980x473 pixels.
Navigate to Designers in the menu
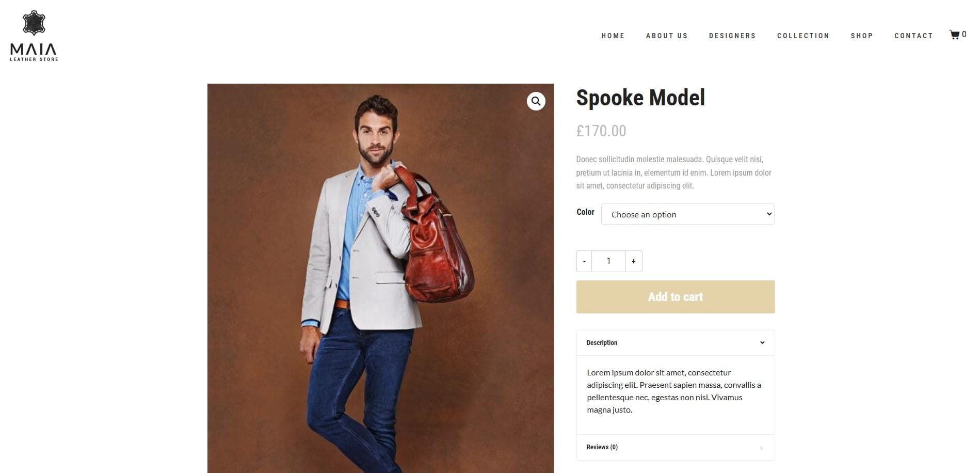pos(732,36)
